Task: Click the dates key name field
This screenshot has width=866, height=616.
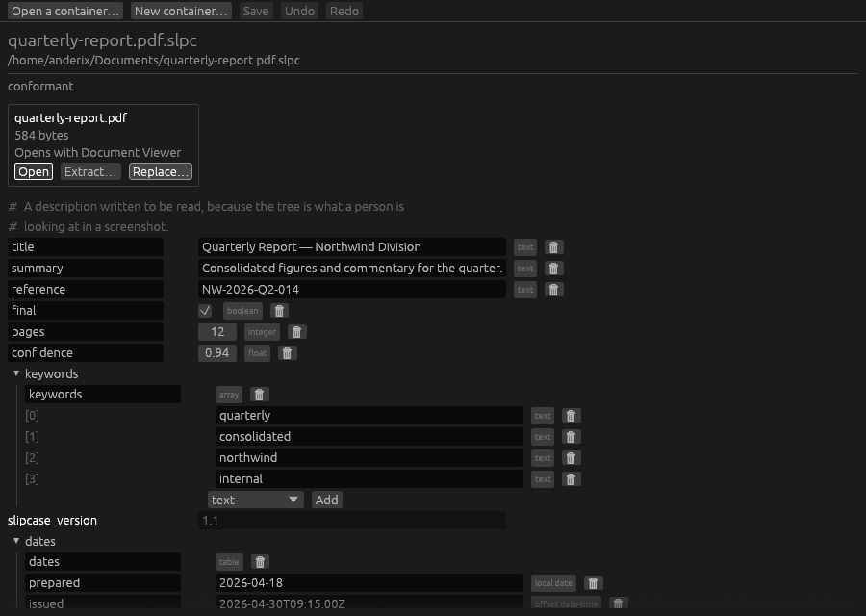Action: click(103, 562)
